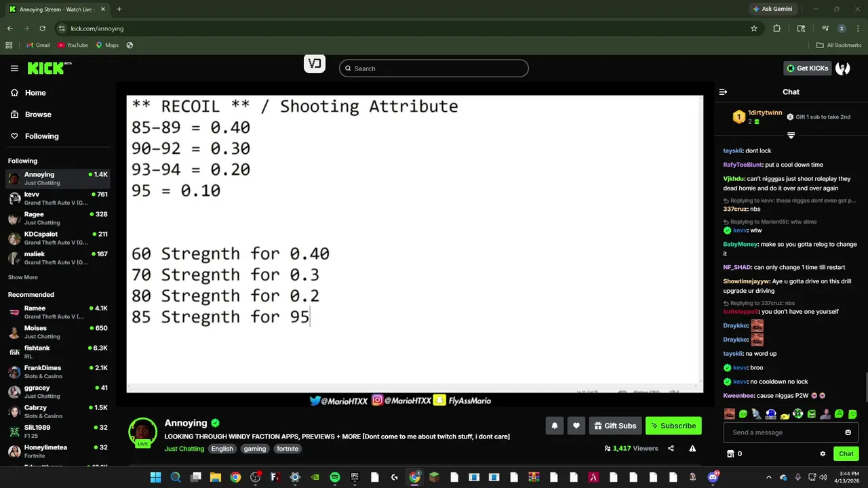868x488 pixels.
Task: Click the Gift Subs button
Action: (615, 426)
